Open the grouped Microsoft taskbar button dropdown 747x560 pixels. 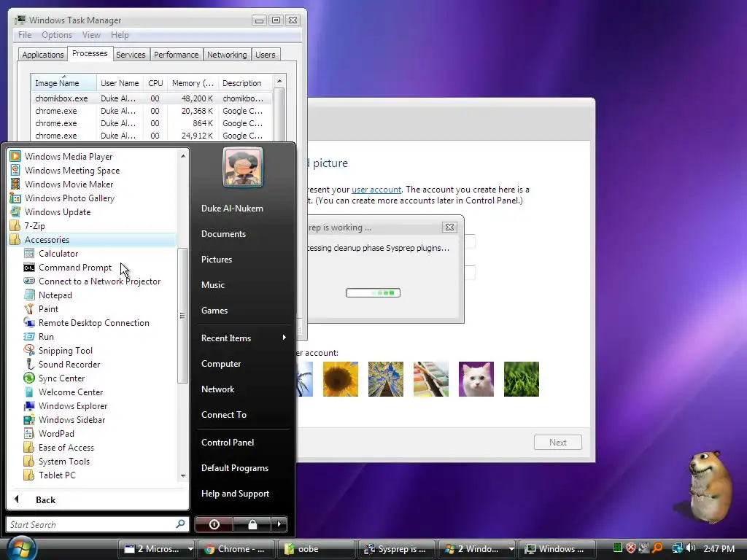click(190, 548)
